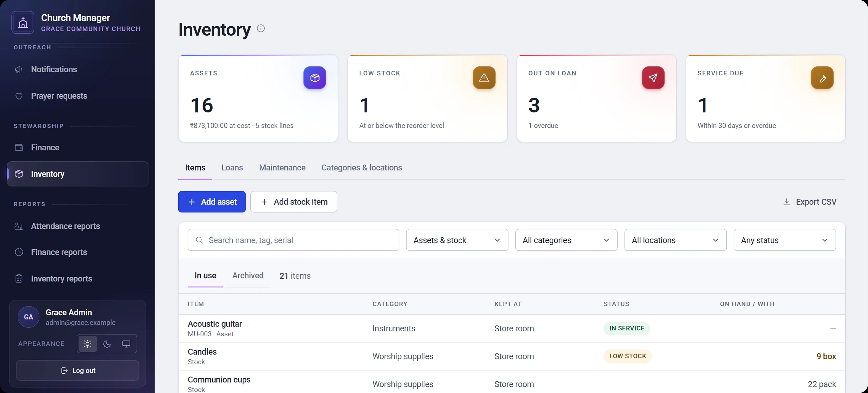This screenshot has height=393, width=868.
Task: Open the Any status dropdown
Action: tap(784, 240)
